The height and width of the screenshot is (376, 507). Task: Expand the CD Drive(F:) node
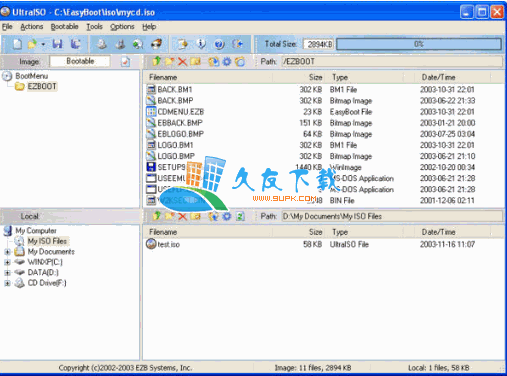pyautogui.click(x=7, y=283)
